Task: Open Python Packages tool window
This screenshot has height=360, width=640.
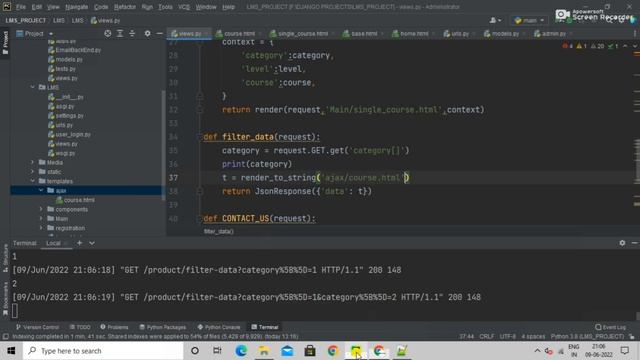Action: click(162, 327)
